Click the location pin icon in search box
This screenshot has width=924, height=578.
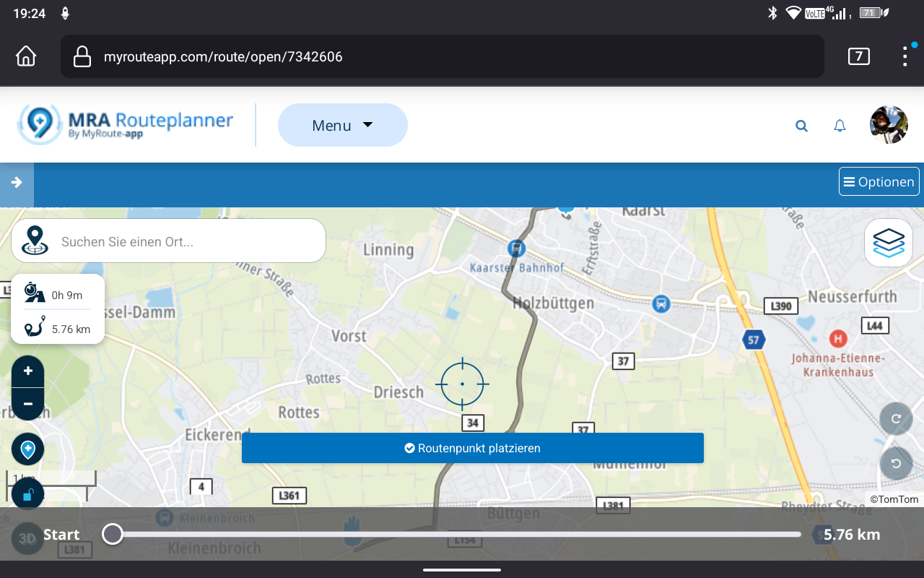[35, 240]
